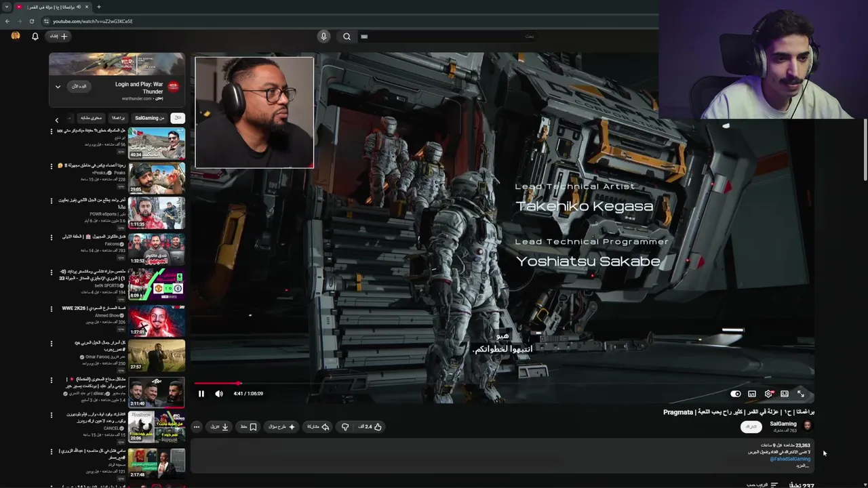868x488 pixels.
Task: Open the CANCEL channel 20:06 video
Action: (x=157, y=428)
